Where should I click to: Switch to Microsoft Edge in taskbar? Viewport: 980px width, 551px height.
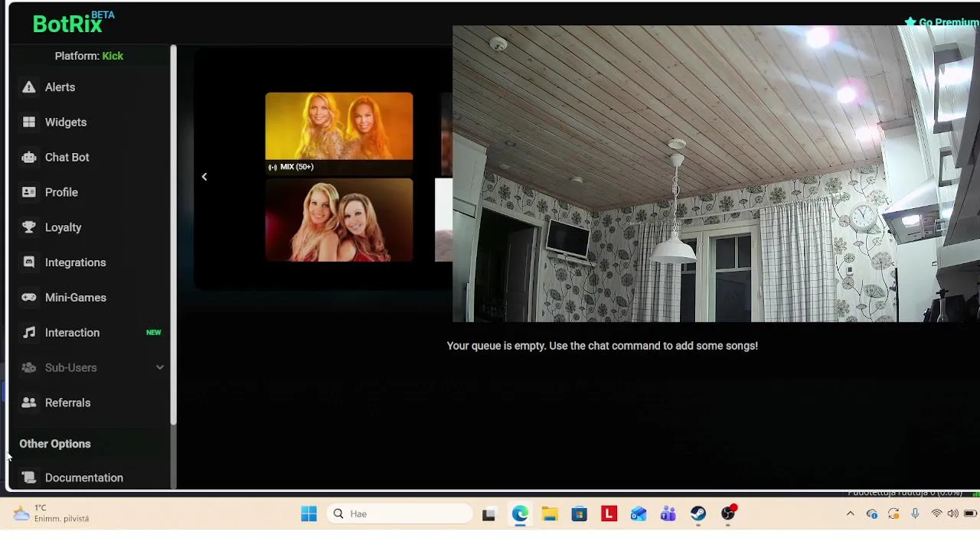520,514
